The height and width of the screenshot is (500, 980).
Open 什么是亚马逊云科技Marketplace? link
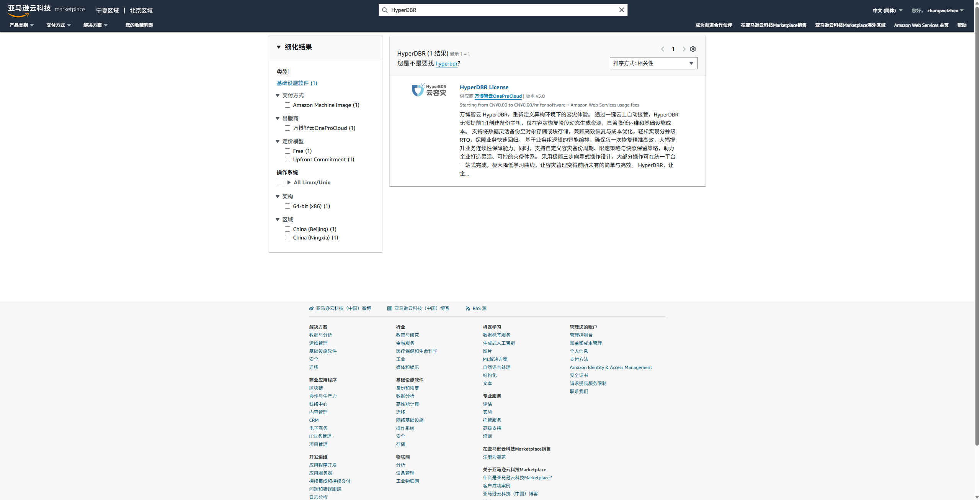(x=517, y=478)
